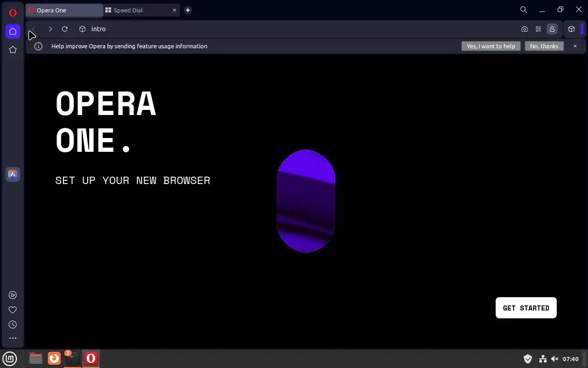Take a snapshot with the camera icon

pos(525,29)
